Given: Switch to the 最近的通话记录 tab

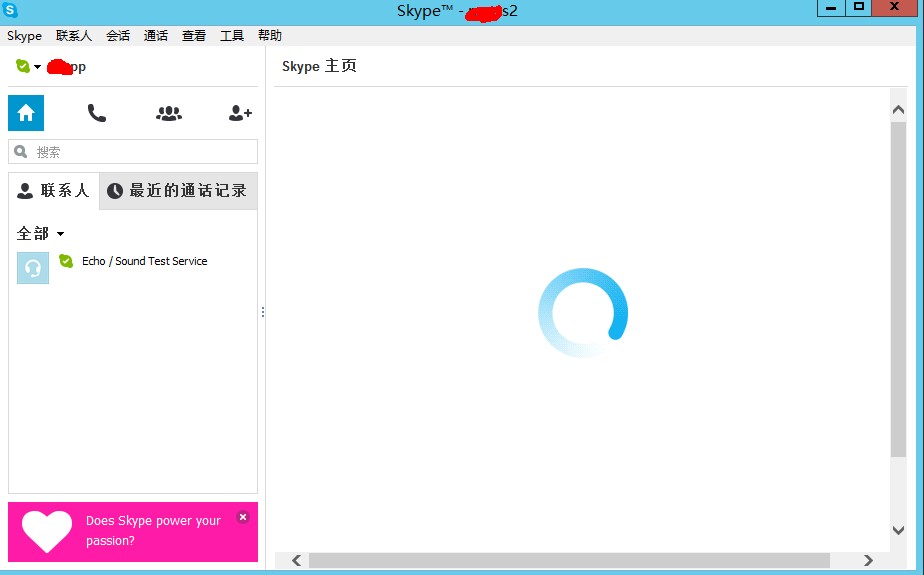Looking at the screenshot, I should click(x=178, y=190).
